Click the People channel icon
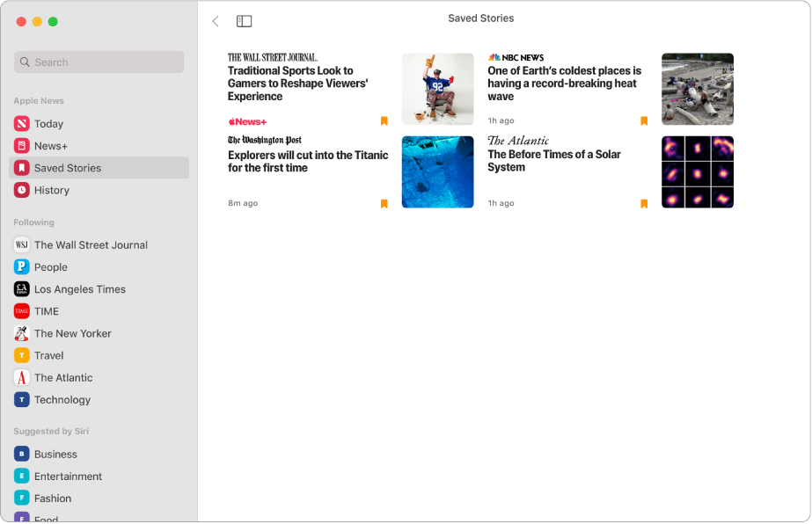Image resolution: width=812 pixels, height=524 pixels. [x=21, y=267]
